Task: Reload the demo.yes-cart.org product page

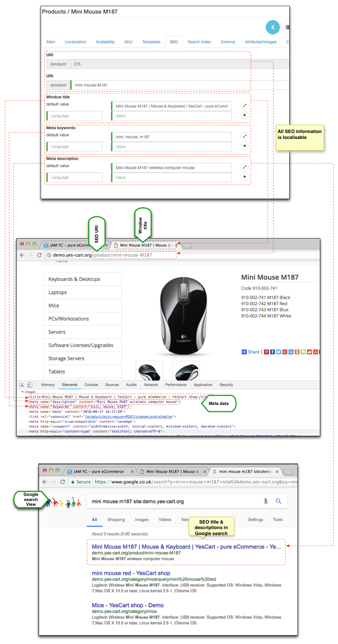Action: [x=39, y=255]
